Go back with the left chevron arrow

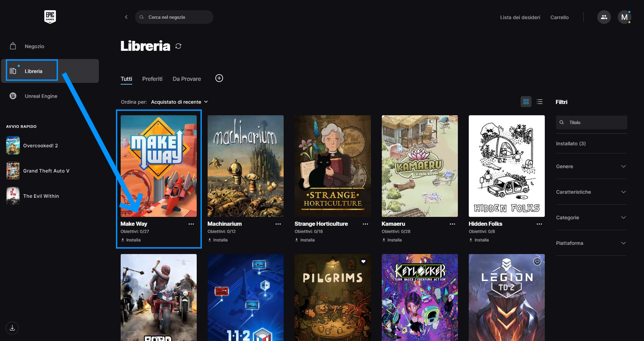tap(126, 17)
